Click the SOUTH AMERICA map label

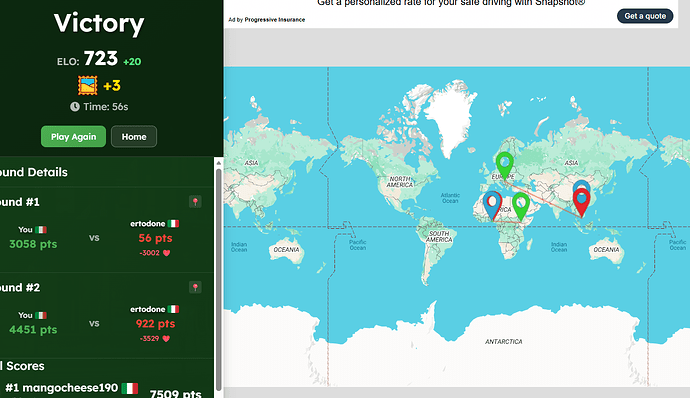tap(439, 236)
